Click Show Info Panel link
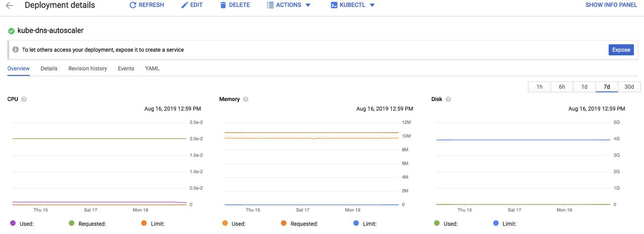644x234 pixels. (611, 5)
